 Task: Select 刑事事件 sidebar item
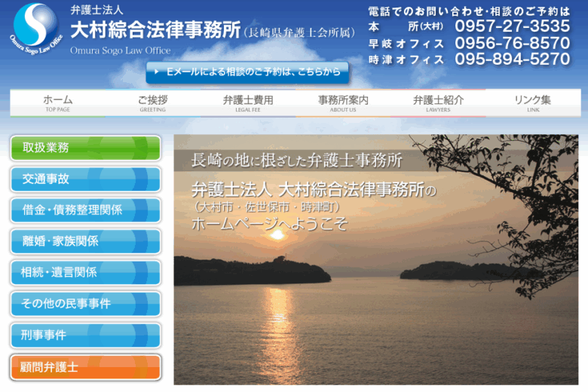pyautogui.click(x=85, y=335)
